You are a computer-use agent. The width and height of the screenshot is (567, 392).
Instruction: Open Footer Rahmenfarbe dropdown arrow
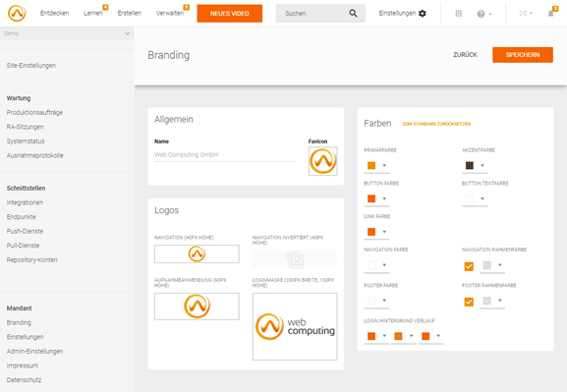500,301
